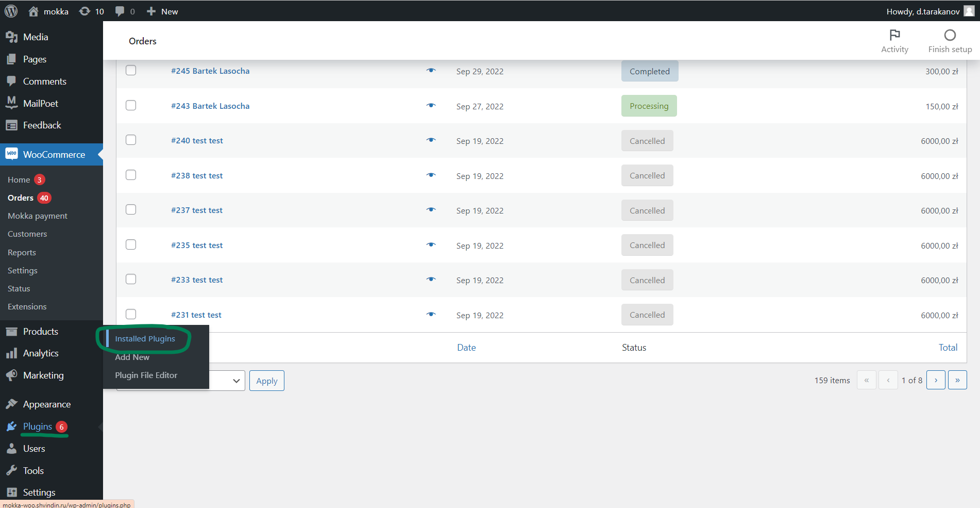Image resolution: width=980 pixels, height=508 pixels.
Task: Sort orders by Total column footer
Action: click(948, 348)
